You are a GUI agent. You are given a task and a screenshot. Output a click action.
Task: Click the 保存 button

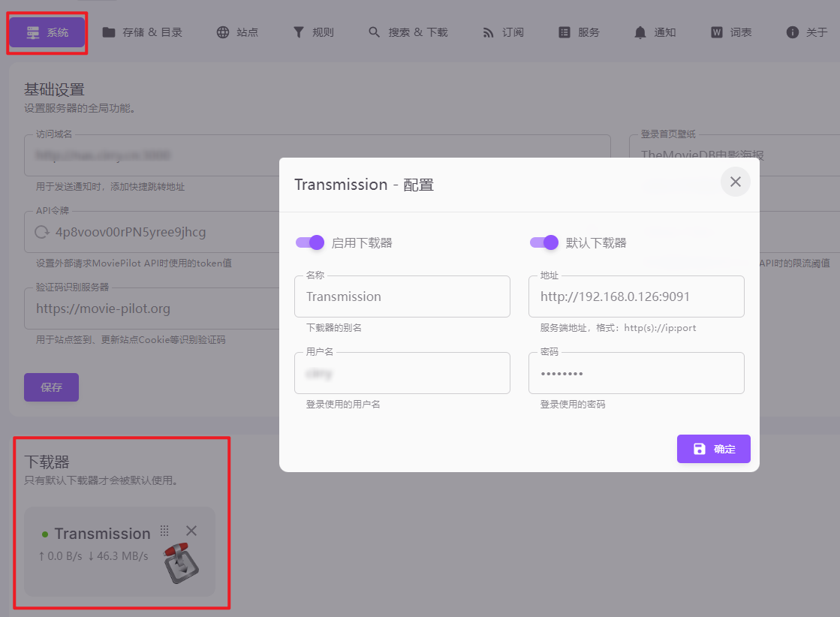point(51,387)
